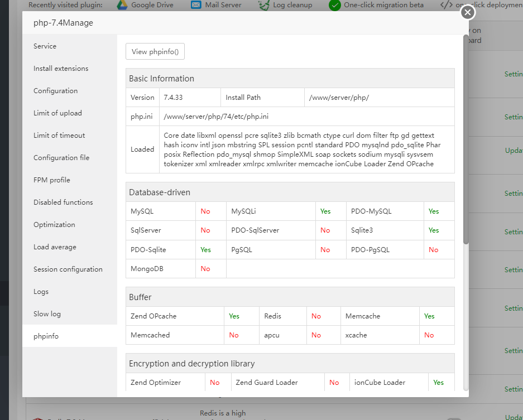Click the Mail Server envelope icon

pos(196,5)
